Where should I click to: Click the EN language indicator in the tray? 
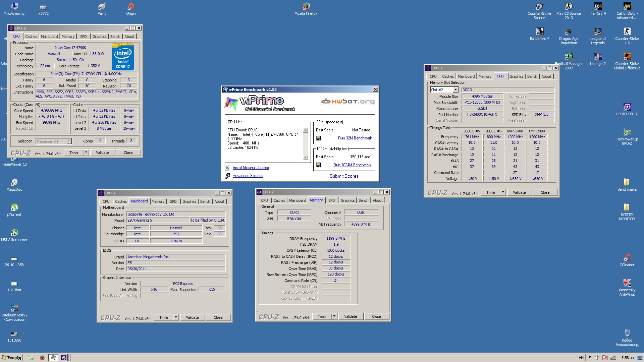[581, 358]
